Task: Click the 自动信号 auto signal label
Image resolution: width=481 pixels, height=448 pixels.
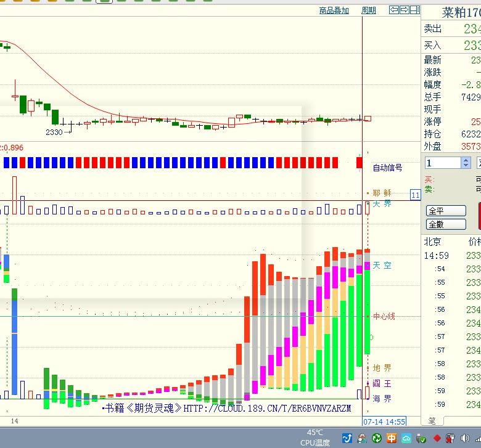Action: pos(387,168)
